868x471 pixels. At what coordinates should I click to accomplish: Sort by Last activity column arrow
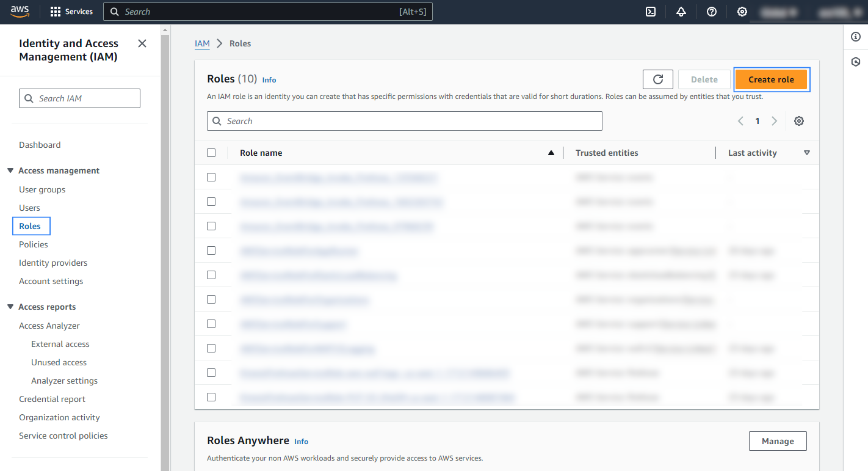click(x=807, y=153)
